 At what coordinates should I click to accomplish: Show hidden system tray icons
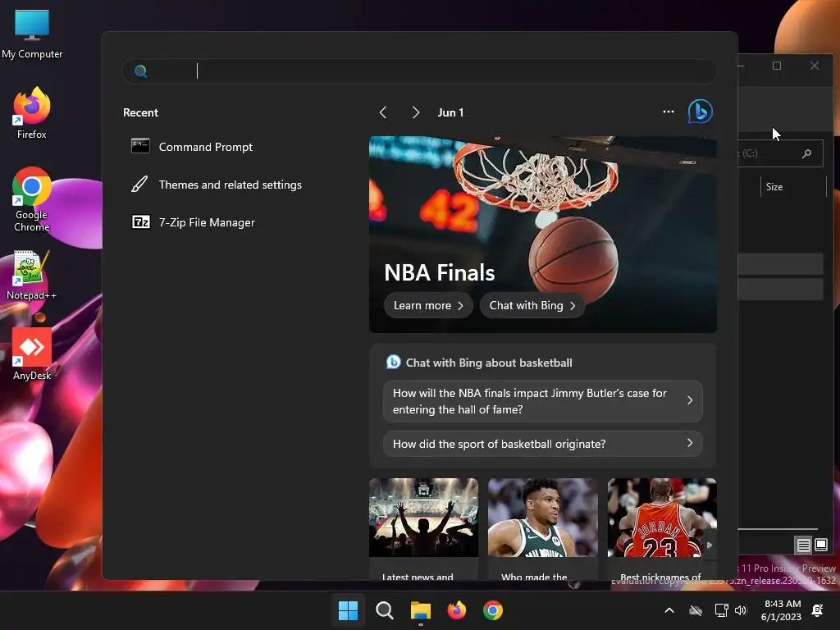tap(669, 610)
